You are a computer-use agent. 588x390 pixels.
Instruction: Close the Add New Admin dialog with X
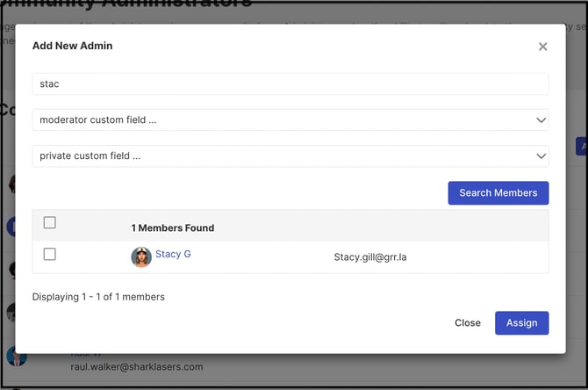tap(542, 47)
